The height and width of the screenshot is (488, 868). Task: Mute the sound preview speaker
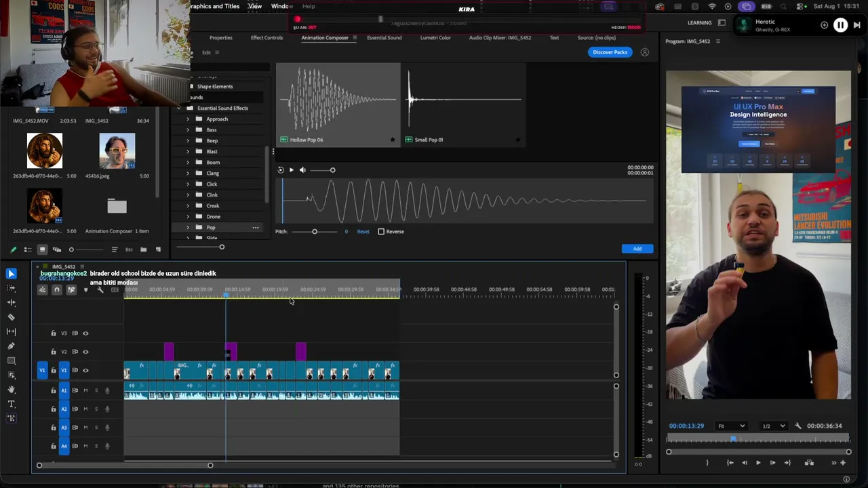point(302,170)
